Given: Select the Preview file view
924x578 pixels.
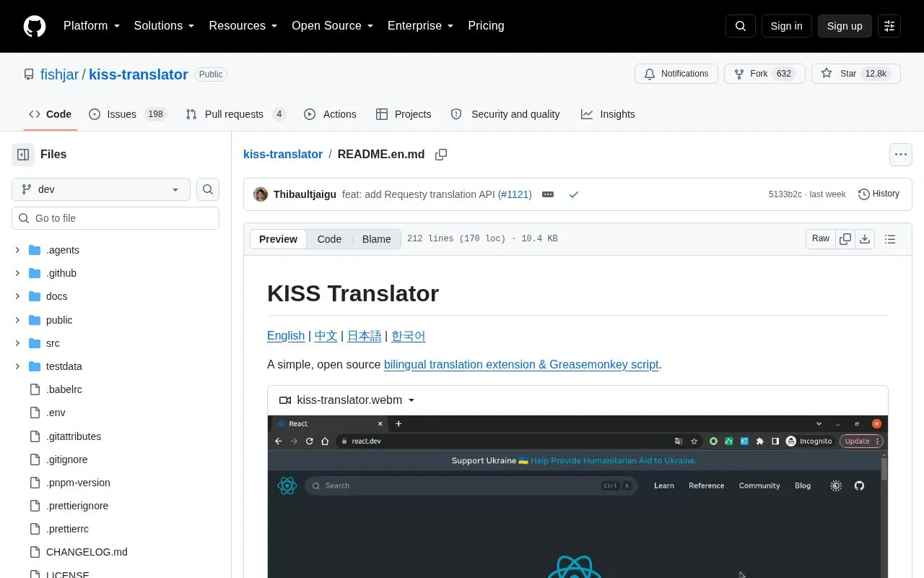Looking at the screenshot, I should point(278,239).
